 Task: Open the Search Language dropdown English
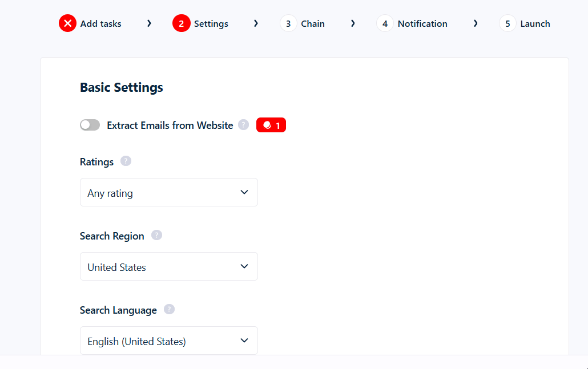pos(169,340)
